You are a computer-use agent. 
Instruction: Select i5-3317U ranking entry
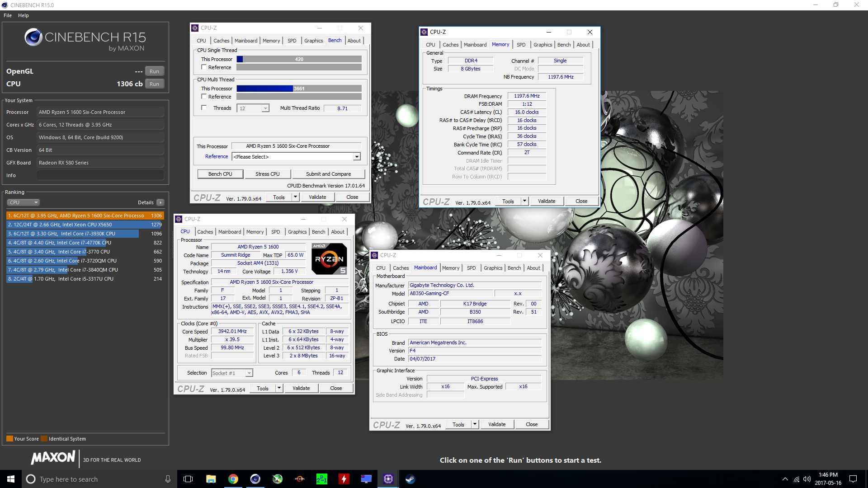click(85, 279)
